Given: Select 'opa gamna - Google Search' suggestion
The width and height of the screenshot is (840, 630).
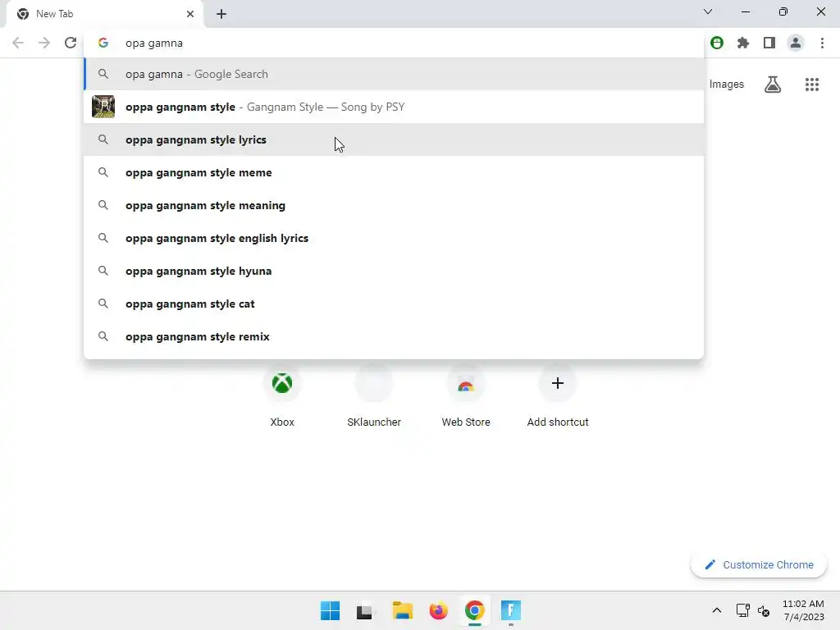Looking at the screenshot, I should tap(394, 74).
